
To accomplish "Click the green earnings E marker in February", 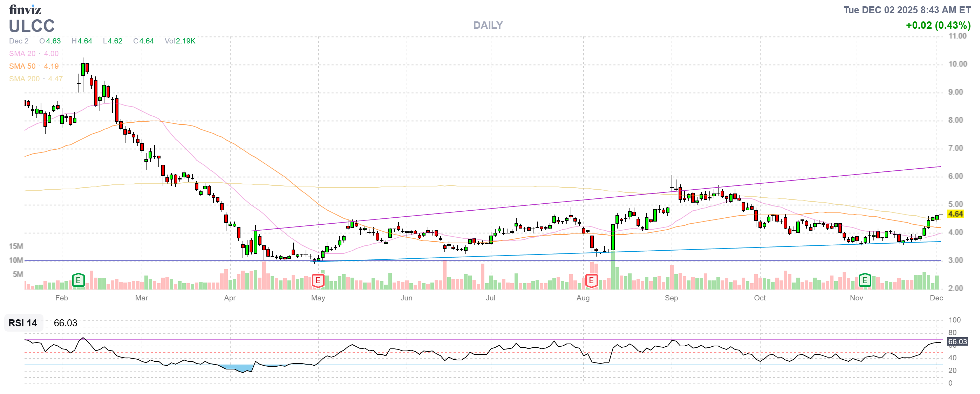I will [x=78, y=281].
